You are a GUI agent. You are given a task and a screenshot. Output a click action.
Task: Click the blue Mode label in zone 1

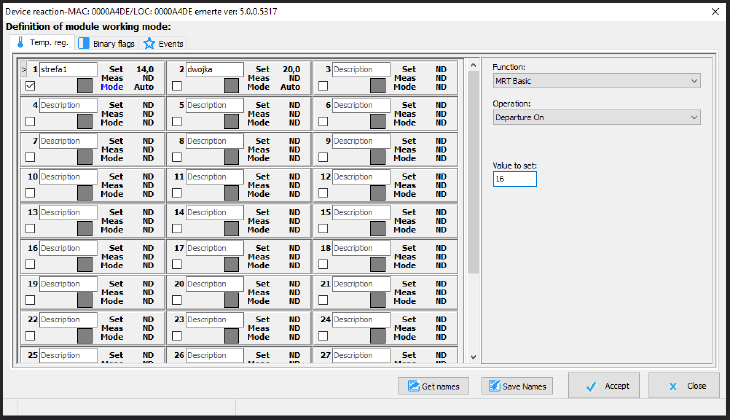pyautogui.click(x=112, y=87)
